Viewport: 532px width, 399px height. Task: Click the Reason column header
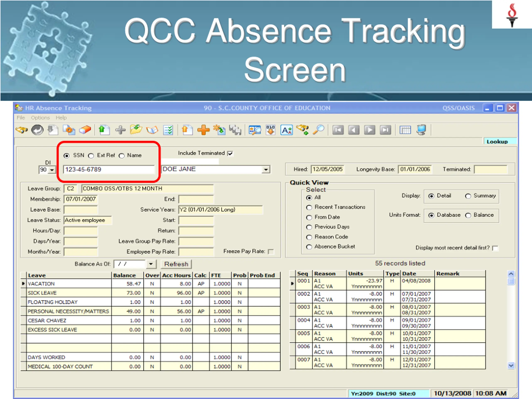[329, 274]
